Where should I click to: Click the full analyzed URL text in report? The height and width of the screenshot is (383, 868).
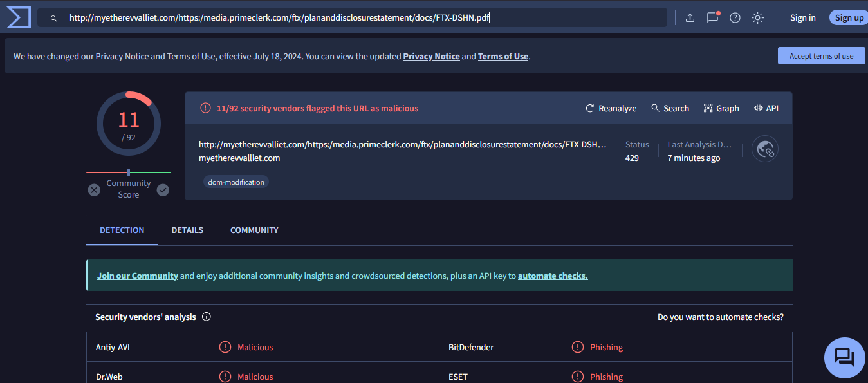[x=403, y=144]
